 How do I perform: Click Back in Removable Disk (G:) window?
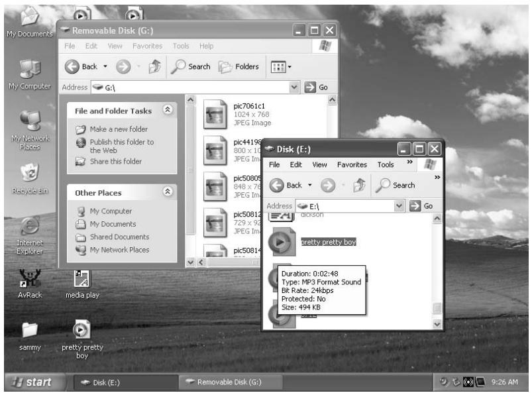coord(81,66)
